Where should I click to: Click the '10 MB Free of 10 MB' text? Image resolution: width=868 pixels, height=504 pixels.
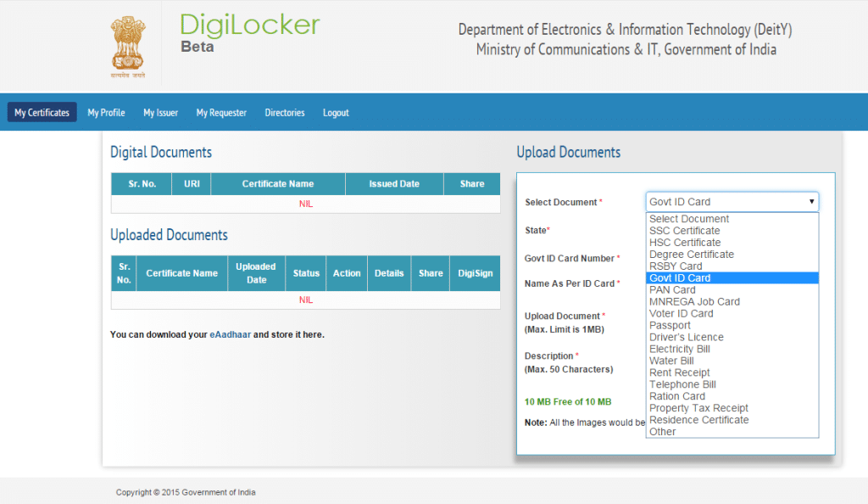point(568,402)
